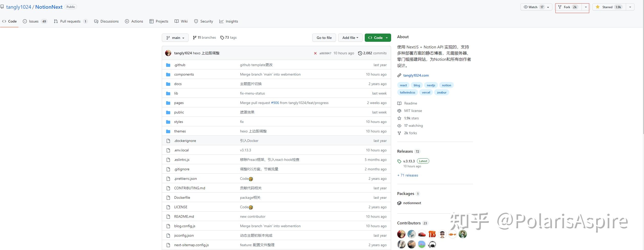644x250 pixels.
Task: Expand the Fork options arrow
Action: [586, 7]
